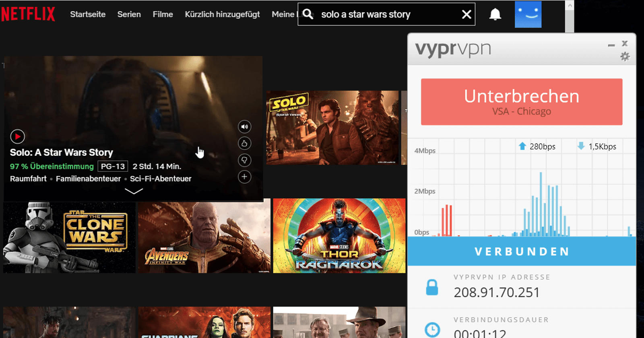This screenshot has height=338, width=644.
Task: Click the download speed arrow indicator
Action: click(581, 146)
